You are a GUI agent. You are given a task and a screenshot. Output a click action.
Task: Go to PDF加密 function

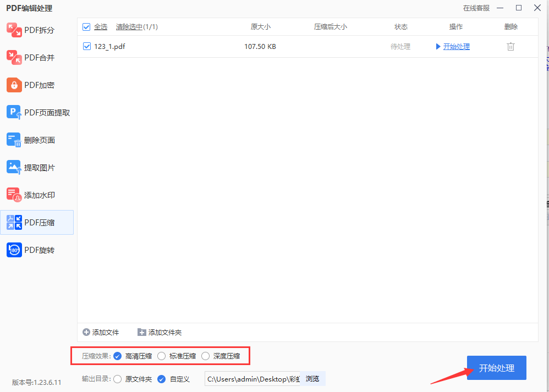click(37, 85)
